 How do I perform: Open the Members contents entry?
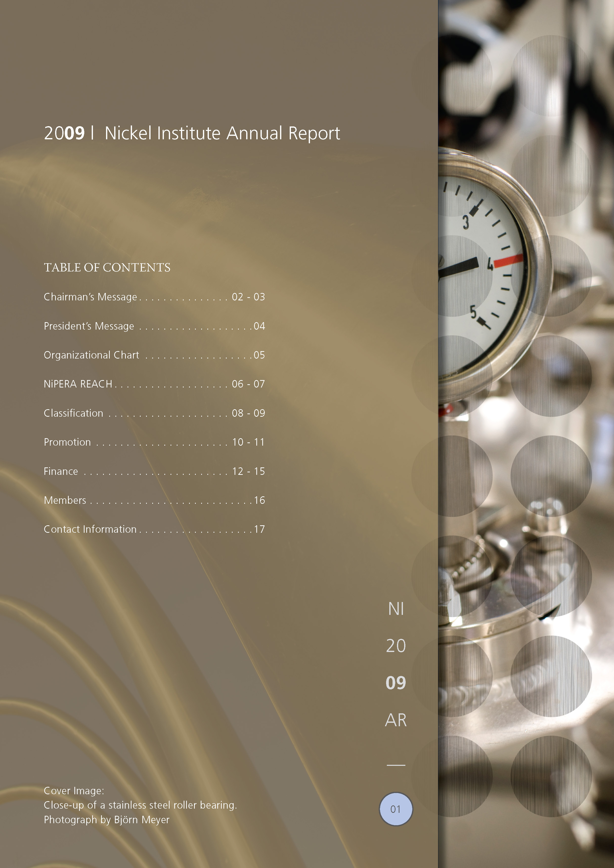65,500
